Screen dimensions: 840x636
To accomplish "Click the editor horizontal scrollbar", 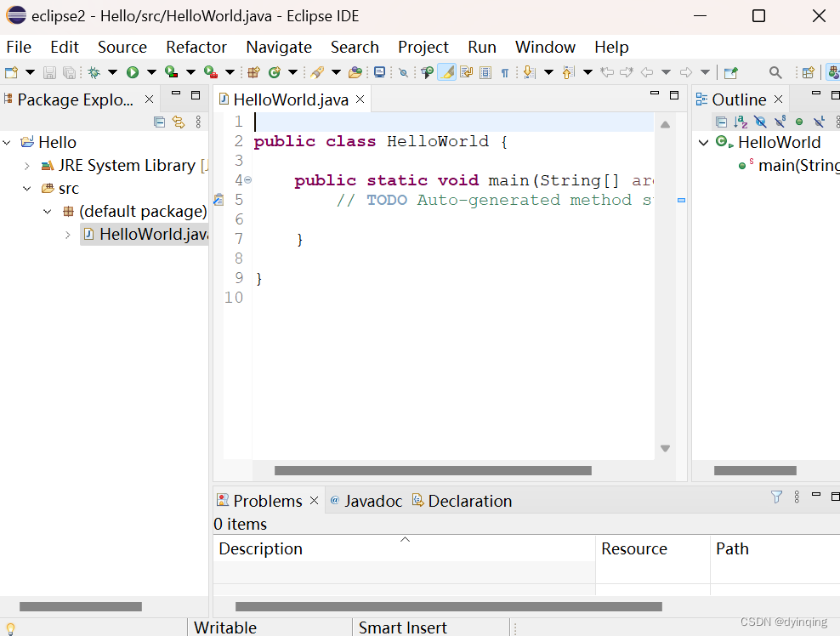I will coord(433,470).
